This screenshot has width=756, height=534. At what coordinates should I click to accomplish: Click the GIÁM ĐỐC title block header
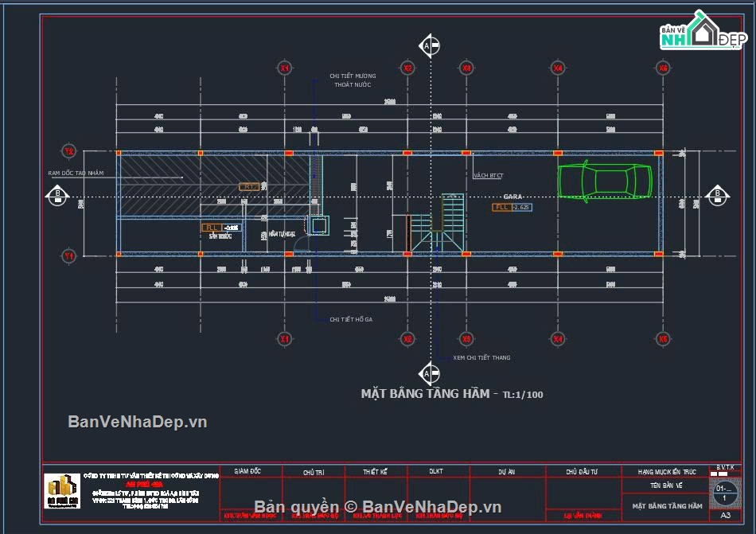(x=247, y=471)
